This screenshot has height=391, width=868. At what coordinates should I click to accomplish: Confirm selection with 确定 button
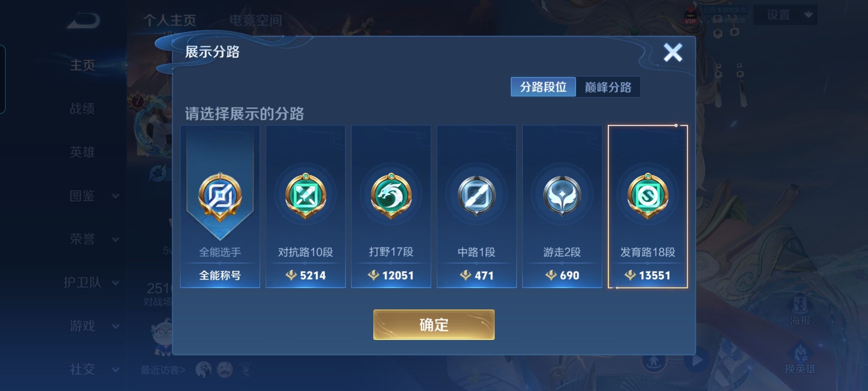coord(434,325)
